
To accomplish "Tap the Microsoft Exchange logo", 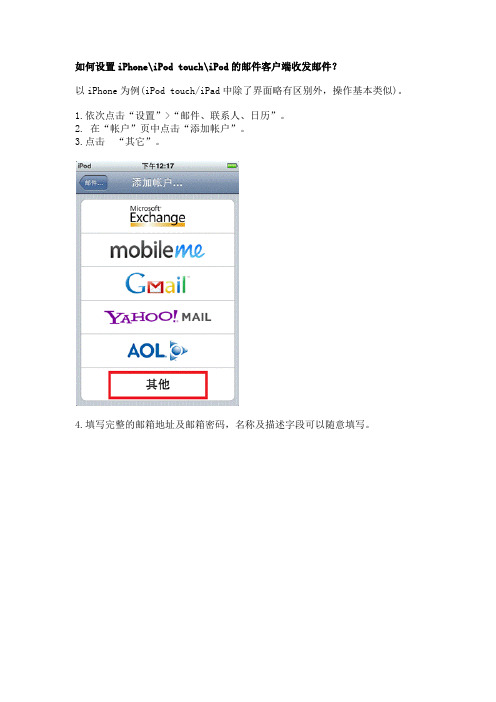I will 157,216.
